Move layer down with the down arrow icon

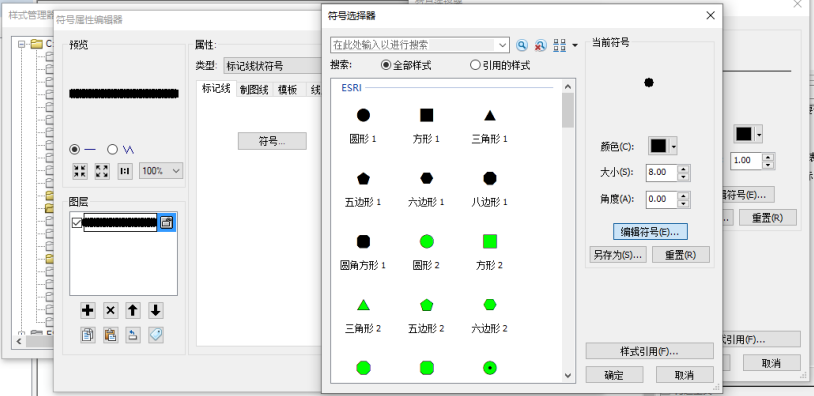pyautogui.click(x=155, y=310)
